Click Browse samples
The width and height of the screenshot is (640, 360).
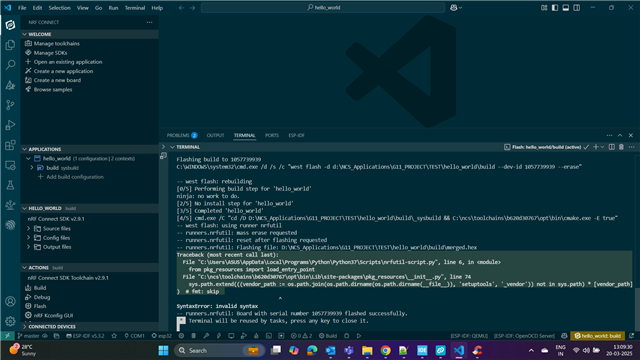coord(53,89)
